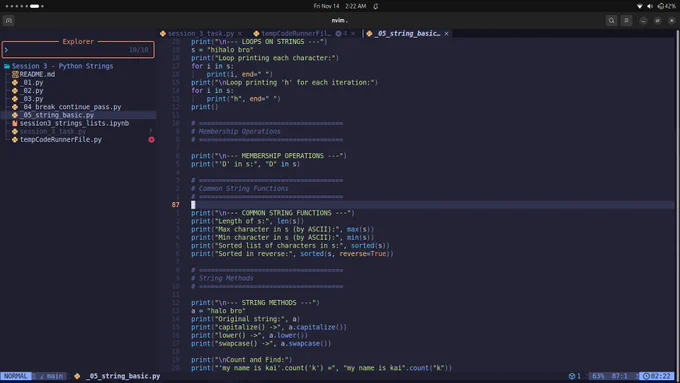
Task: Open _03.py from the explorer
Action: coord(32,99)
